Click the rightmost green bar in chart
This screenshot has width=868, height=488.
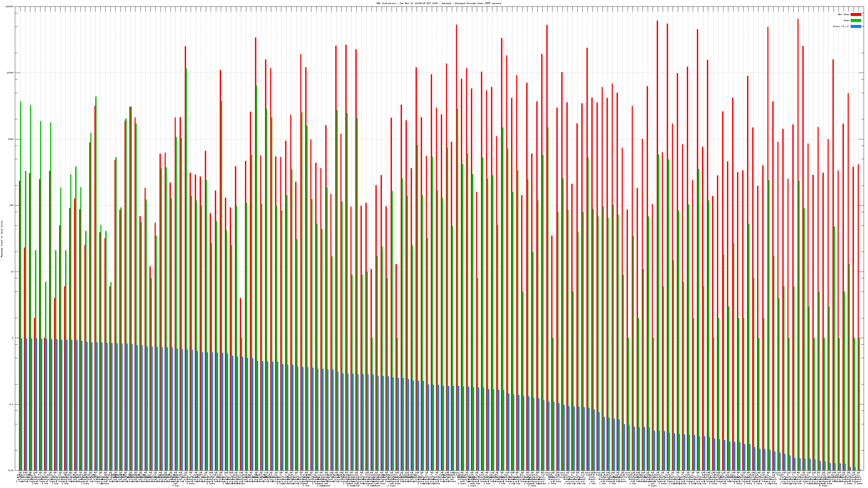click(x=860, y=404)
